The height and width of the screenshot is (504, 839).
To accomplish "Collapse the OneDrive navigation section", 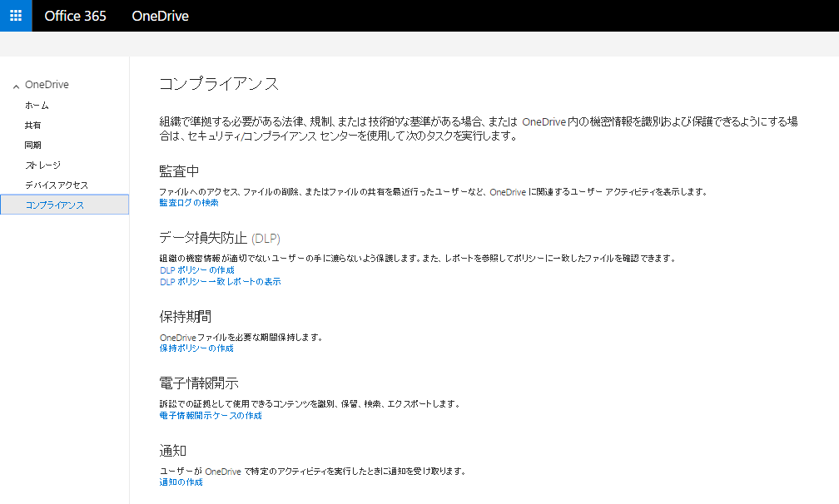I will [x=16, y=86].
